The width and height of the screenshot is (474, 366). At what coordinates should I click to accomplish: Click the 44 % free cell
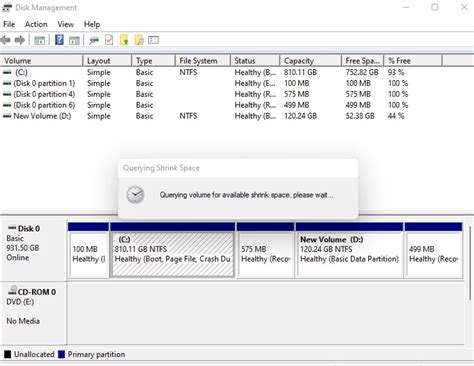click(396, 116)
